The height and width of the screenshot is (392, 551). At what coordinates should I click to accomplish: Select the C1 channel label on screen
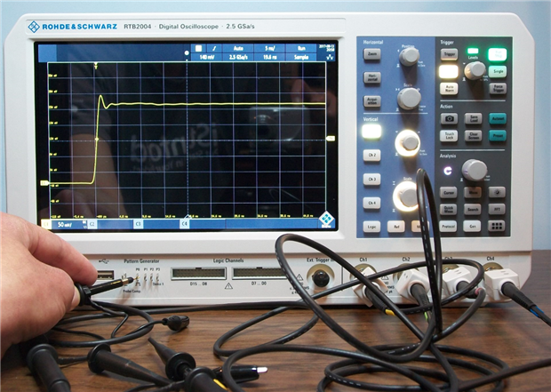click(x=45, y=224)
